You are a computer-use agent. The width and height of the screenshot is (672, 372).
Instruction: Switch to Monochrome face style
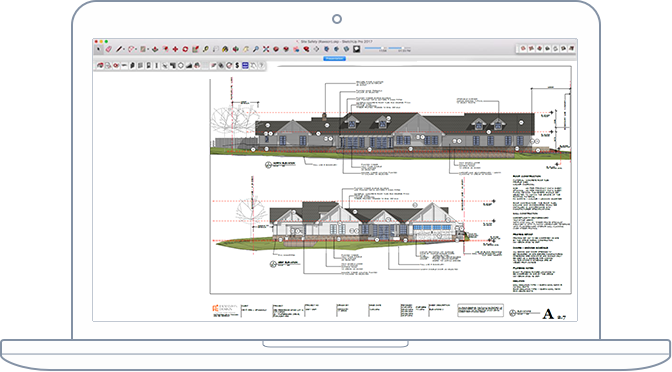click(x=571, y=48)
